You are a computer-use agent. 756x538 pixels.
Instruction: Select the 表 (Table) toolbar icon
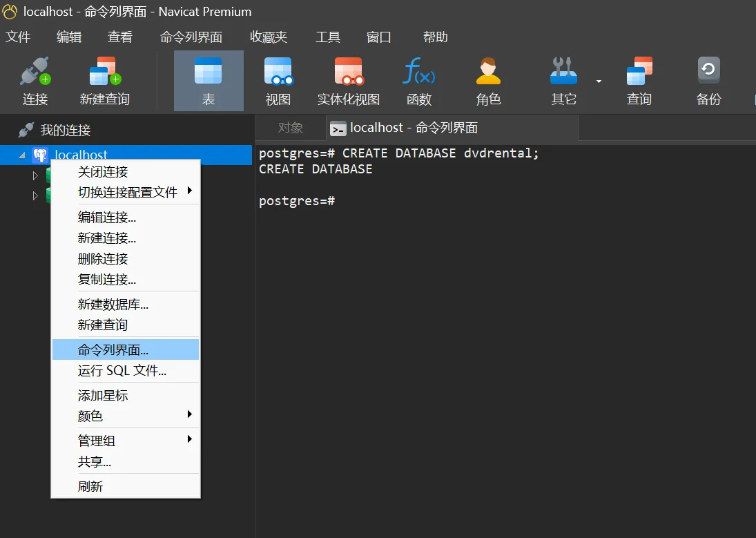(209, 81)
